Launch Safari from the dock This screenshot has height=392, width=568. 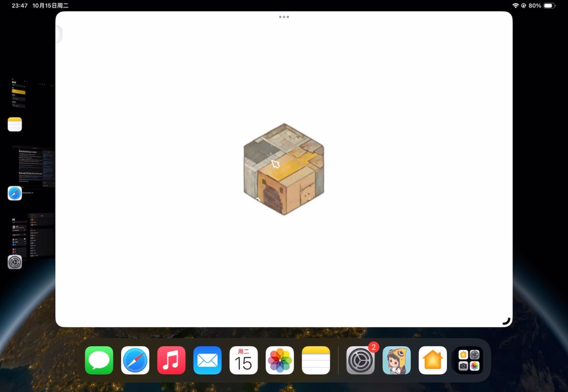135,360
